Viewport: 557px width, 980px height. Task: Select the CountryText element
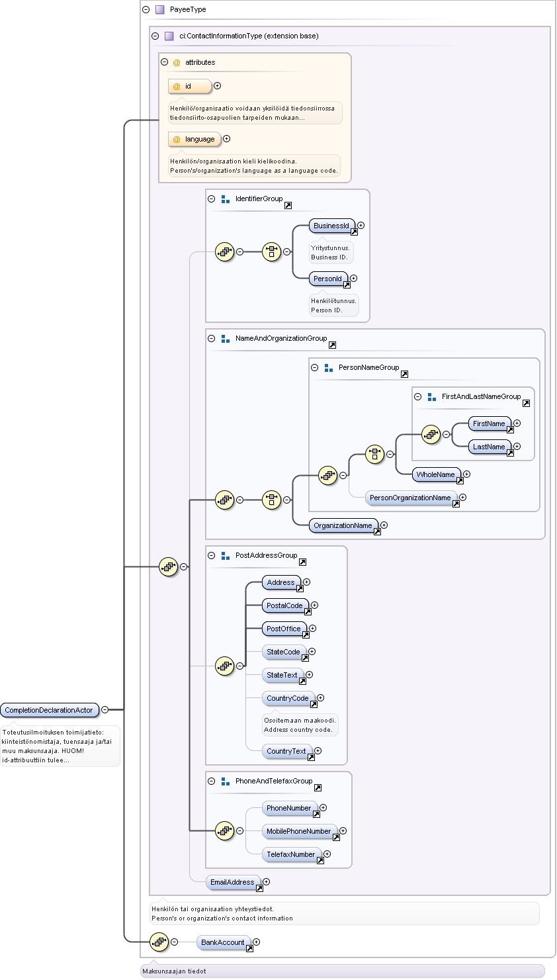(287, 751)
